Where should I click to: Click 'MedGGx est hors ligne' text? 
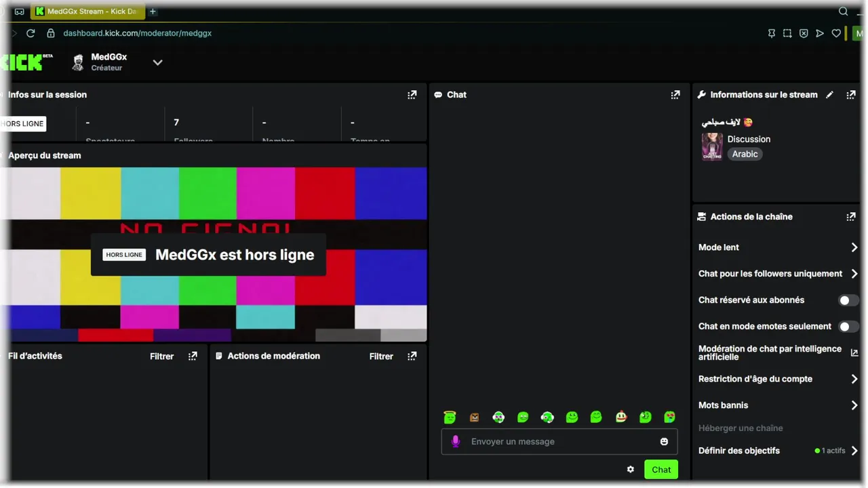pyautogui.click(x=235, y=255)
